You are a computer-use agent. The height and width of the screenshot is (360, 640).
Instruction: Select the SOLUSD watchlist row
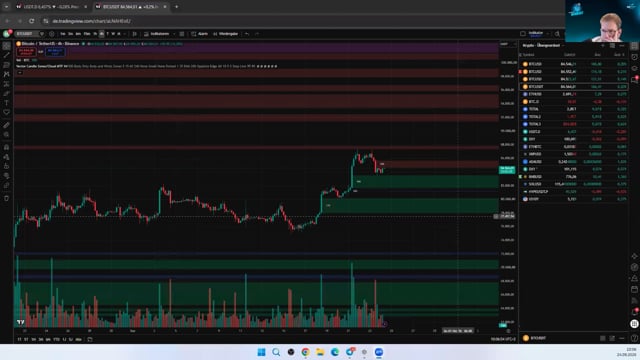pyautogui.click(x=573, y=184)
